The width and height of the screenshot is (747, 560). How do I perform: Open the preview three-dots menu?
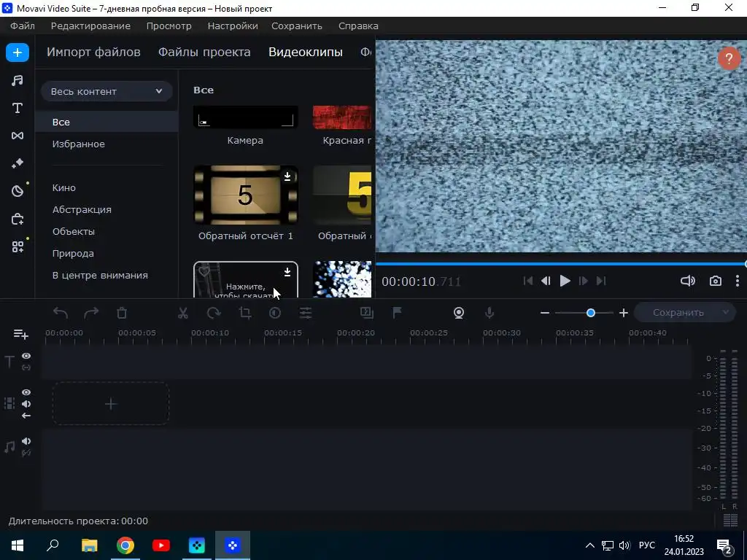[737, 281]
